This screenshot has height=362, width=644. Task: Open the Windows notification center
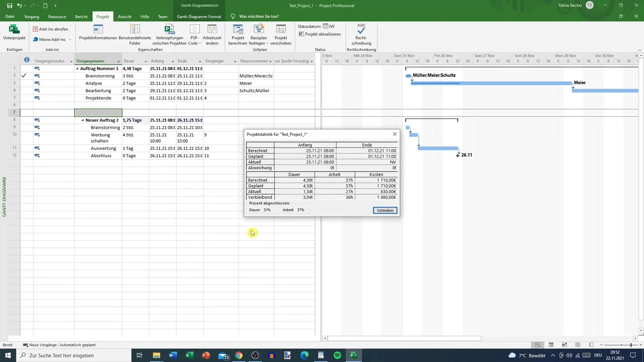[633, 355]
